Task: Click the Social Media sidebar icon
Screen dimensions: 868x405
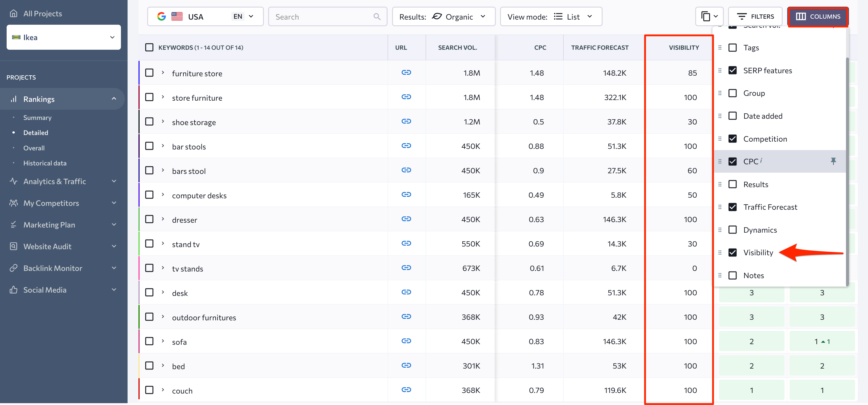Action: (14, 289)
